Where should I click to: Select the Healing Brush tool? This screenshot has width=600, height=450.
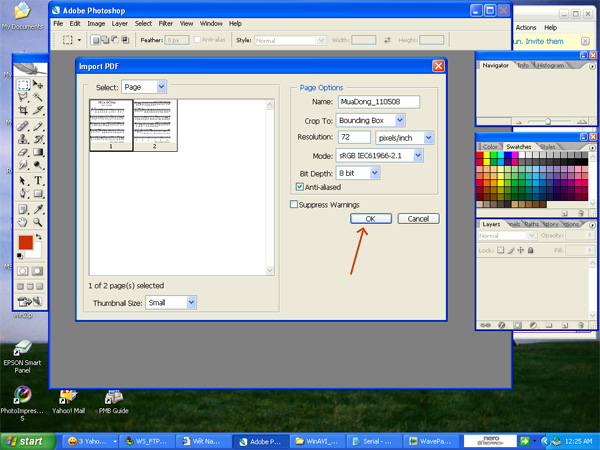point(23,126)
